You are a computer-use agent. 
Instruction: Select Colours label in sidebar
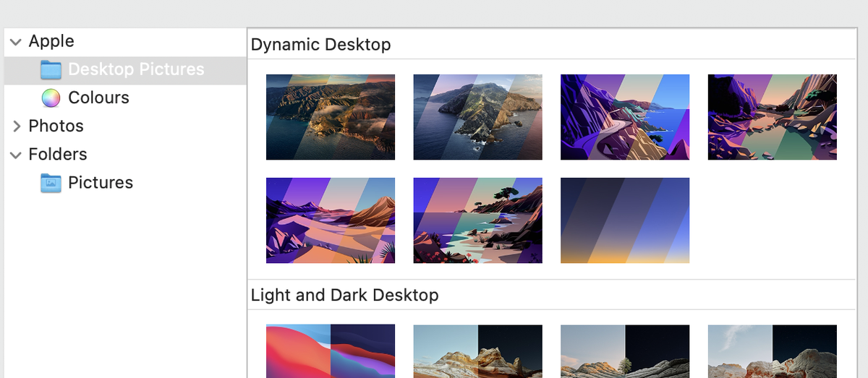[98, 98]
